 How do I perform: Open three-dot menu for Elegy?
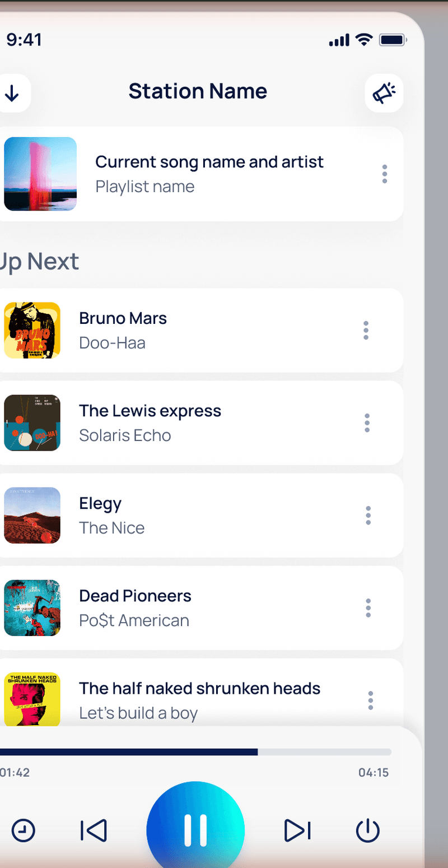(x=368, y=516)
